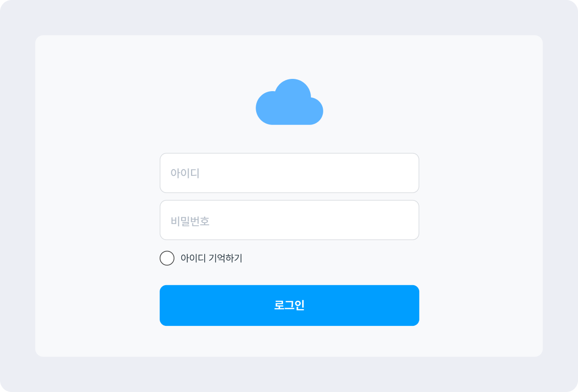Click inside the username 아이디 box
The width and height of the screenshot is (578, 392).
point(289,173)
